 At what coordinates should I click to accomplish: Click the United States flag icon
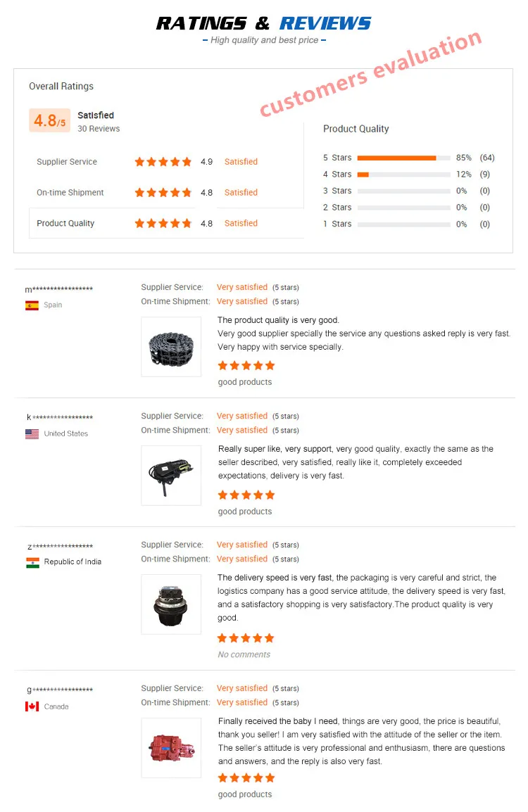click(32, 434)
